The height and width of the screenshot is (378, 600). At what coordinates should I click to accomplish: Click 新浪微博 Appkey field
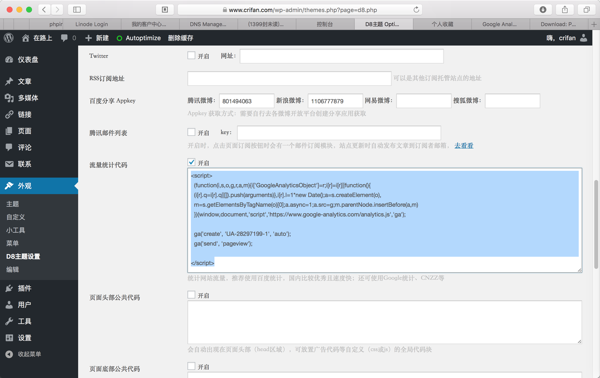pyautogui.click(x=335, y=101)
